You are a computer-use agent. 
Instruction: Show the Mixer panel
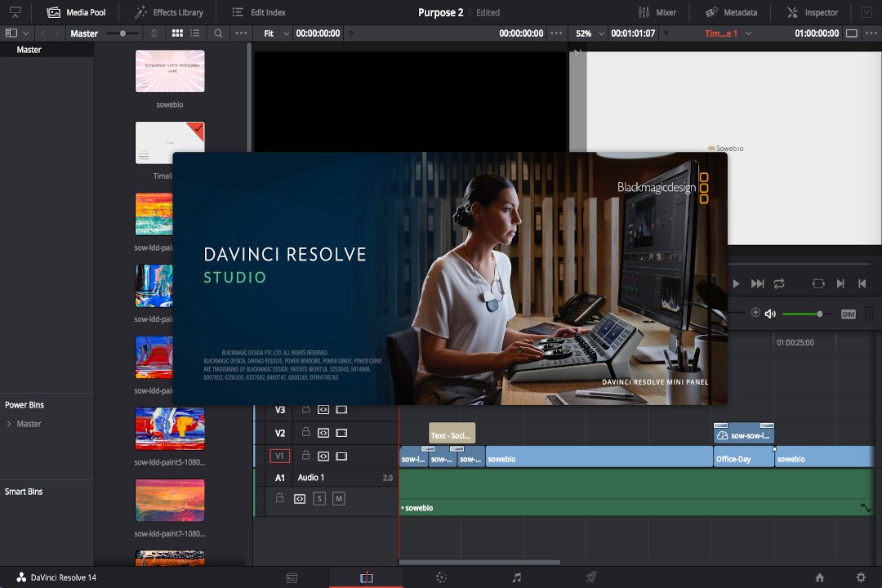click(x=657, y=12)
